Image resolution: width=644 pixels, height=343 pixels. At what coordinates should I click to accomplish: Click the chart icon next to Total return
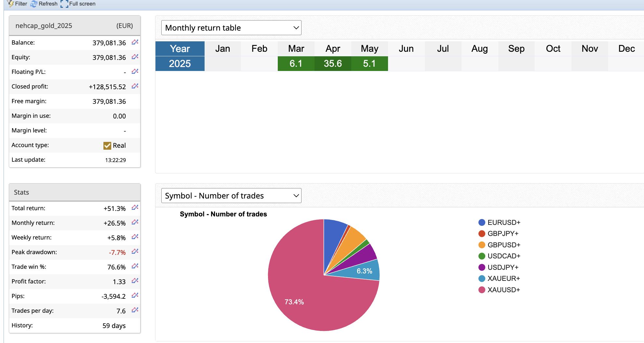pyautogui.click(x=135, y=208)
